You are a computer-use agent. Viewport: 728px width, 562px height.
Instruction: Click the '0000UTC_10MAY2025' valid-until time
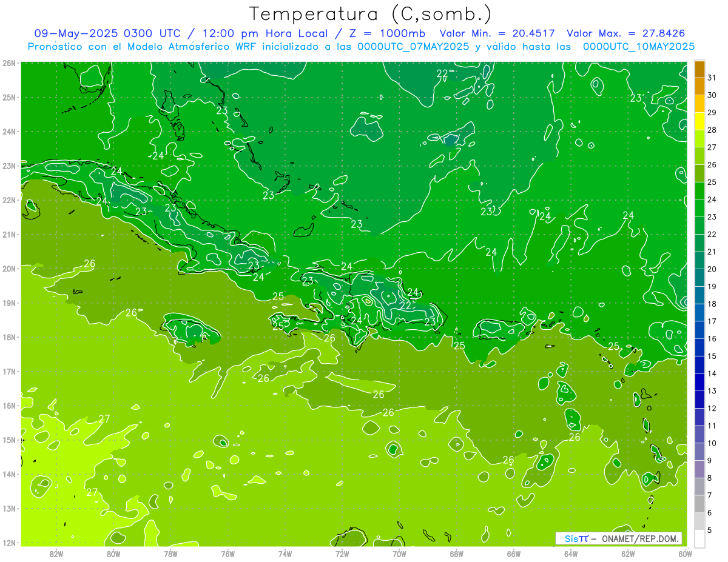pyautogui.click(x=639, y=47)
